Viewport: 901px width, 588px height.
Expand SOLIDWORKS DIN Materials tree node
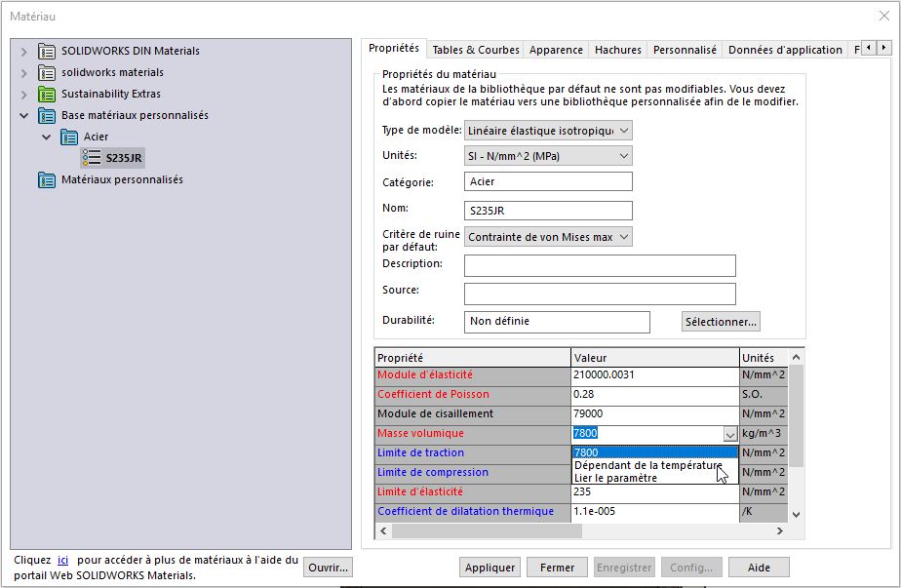pos(23,52)
